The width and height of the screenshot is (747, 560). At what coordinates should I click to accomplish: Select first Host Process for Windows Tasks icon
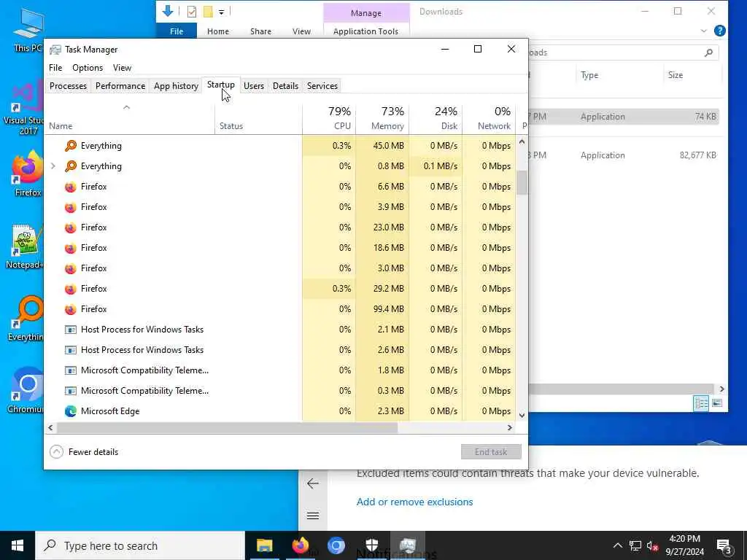coord(71,330)
